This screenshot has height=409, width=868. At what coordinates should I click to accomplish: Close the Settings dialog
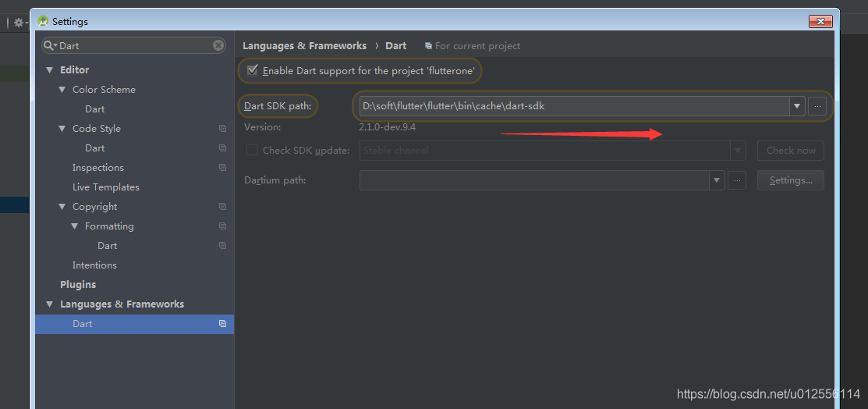point(820,22)
